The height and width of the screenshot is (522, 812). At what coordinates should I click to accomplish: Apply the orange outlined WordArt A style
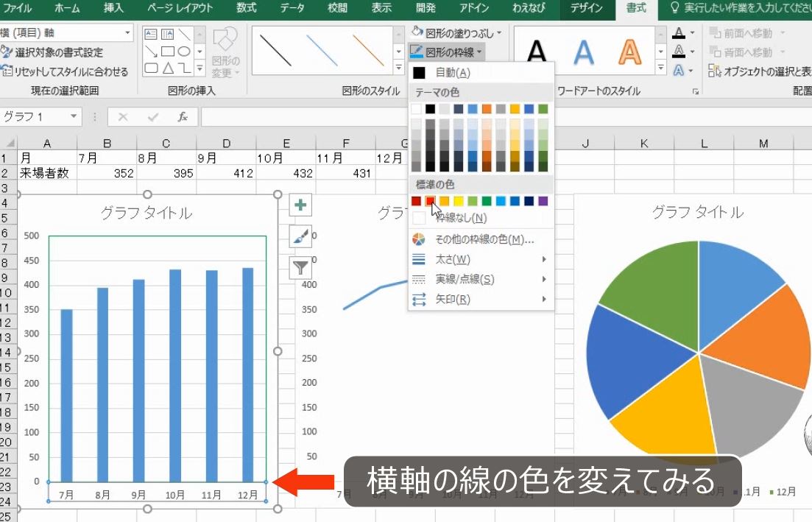tap(629, 51)
